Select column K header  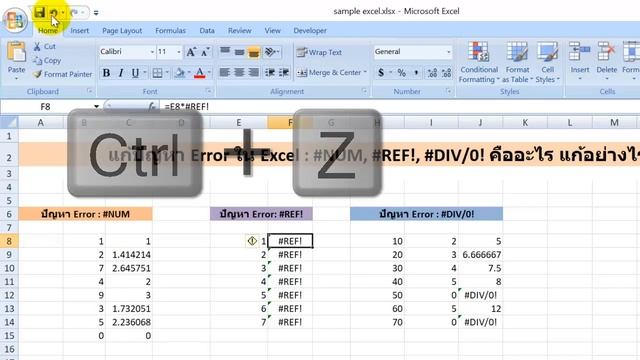[525, 122]
